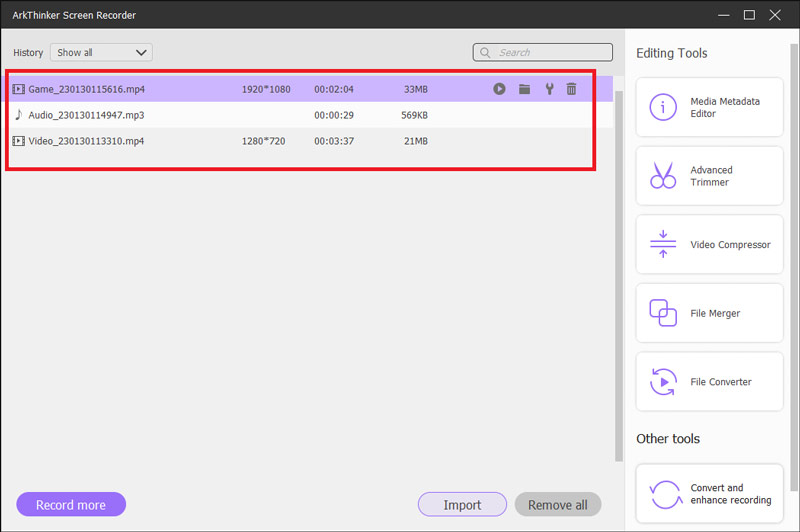Image resolution: width=800 pixels, height=532 pixels.
Task: Select the Audio_230130114947.mp3 file name
Action: (x=86, y=115)
